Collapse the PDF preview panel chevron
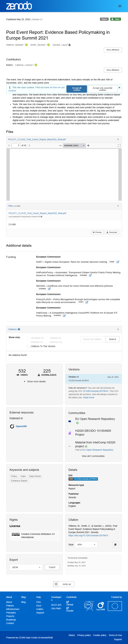 tap(118, 139)
